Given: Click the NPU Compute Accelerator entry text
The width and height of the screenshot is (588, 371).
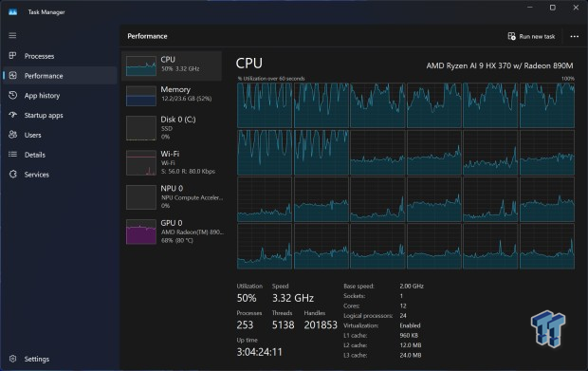Looking at the screenshot, I should 192,197.
